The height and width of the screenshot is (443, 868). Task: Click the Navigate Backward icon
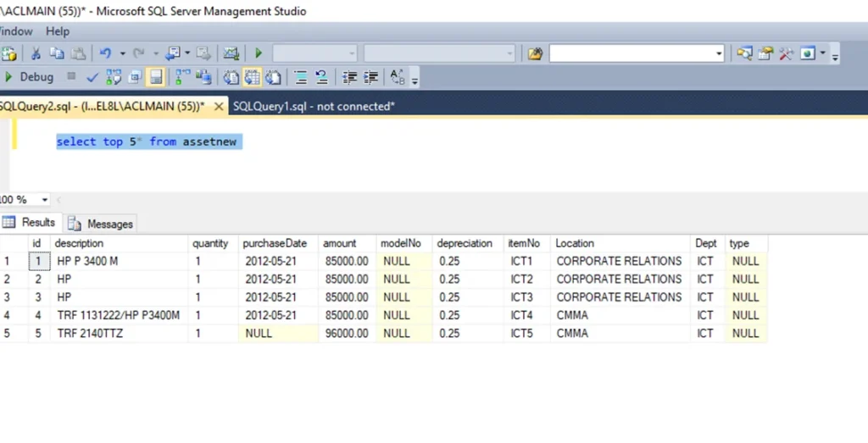(x=173, y=53)
